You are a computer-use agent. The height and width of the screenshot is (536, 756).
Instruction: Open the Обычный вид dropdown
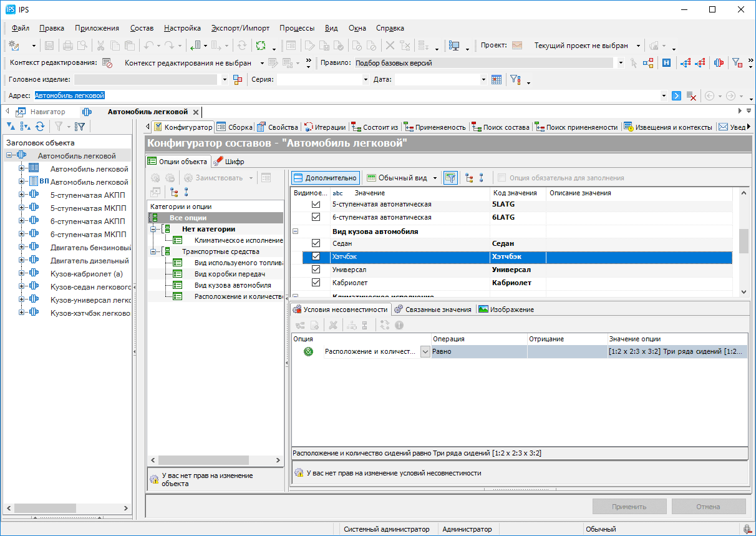click(x=435, y=178)
